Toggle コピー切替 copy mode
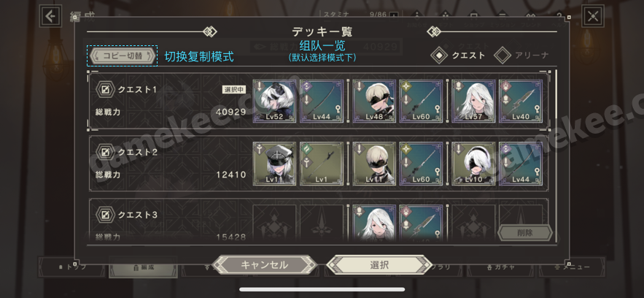 tap(123, 56)
